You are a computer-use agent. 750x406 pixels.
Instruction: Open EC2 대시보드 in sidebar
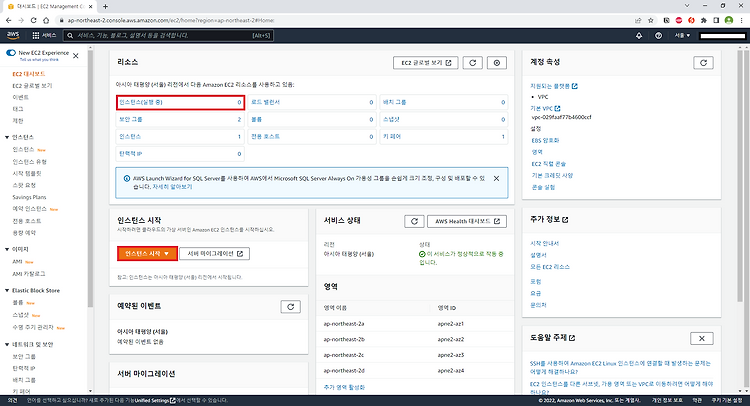click(29, 74)
